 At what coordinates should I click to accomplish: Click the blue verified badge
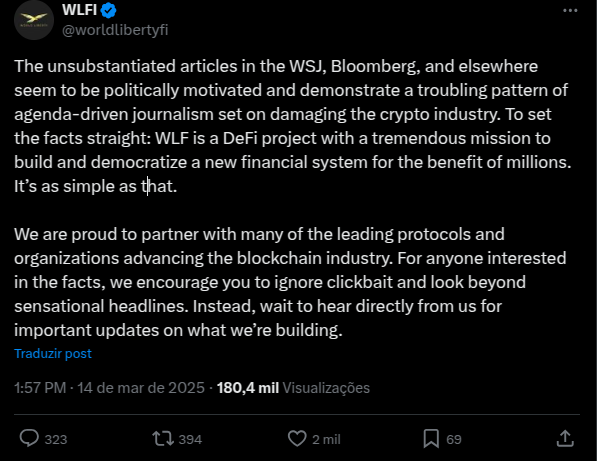(109, 10)
